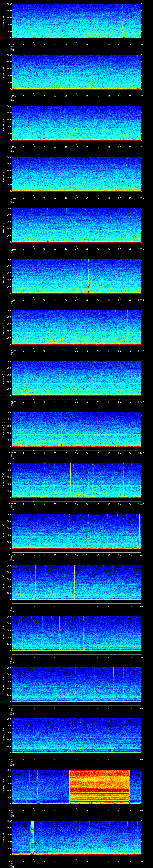Click the "15:00" end time label
The width and height of the screenshot is (153, 868).
coord(141,44)
